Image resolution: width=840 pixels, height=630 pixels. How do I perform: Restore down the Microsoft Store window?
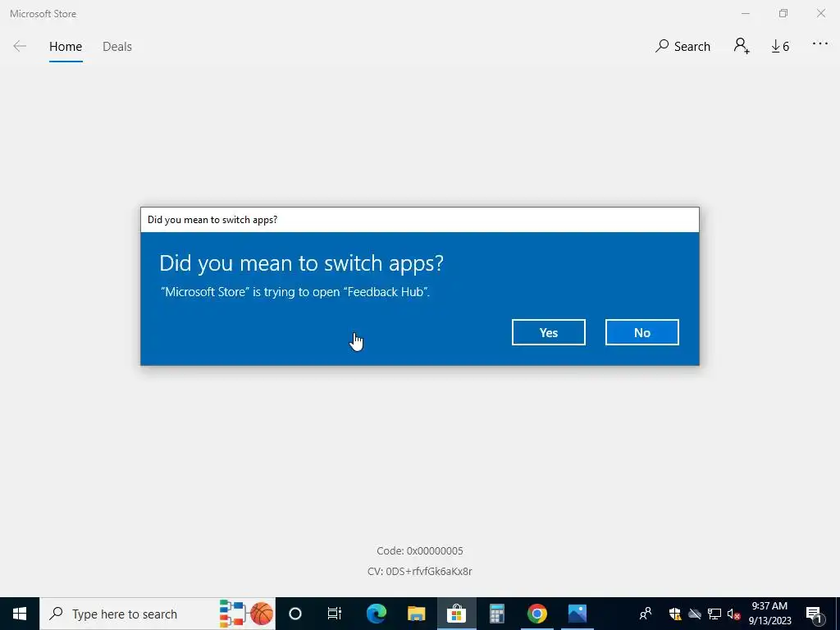pos(783,13)
